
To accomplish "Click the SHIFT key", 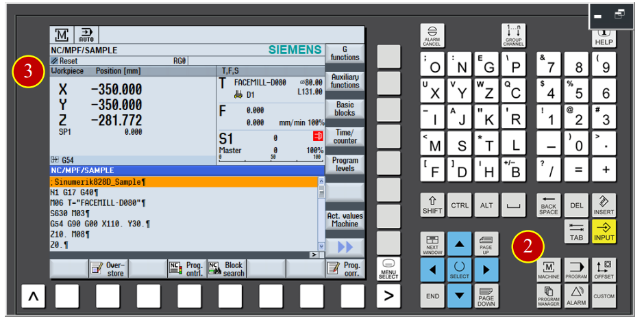I will [x=432, y=205].
